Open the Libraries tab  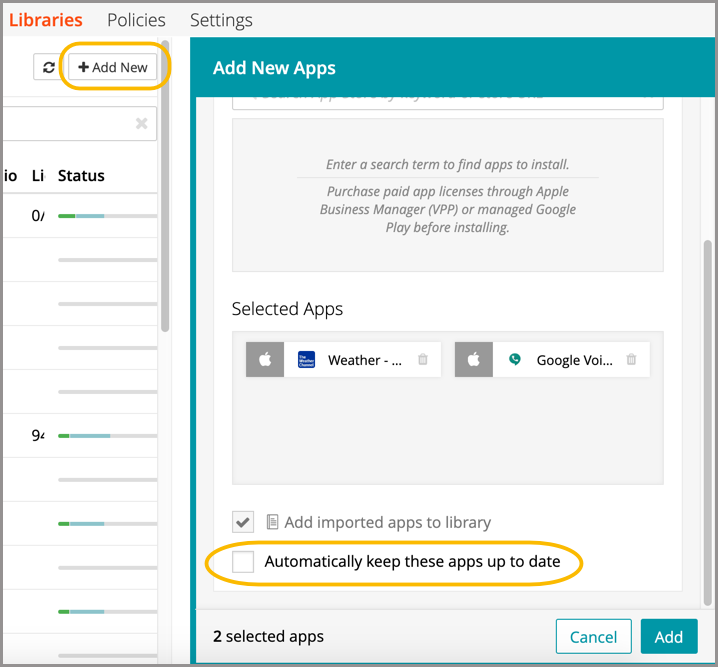pos(45,20)
